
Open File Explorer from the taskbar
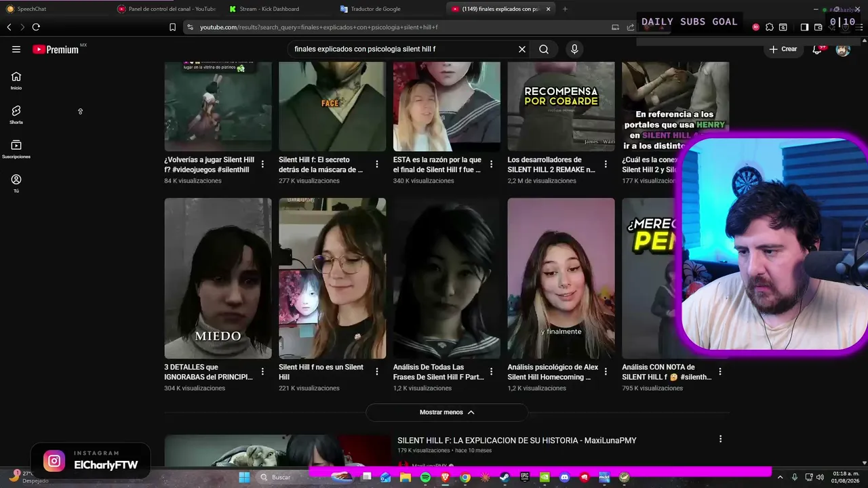tap(406, 477)
